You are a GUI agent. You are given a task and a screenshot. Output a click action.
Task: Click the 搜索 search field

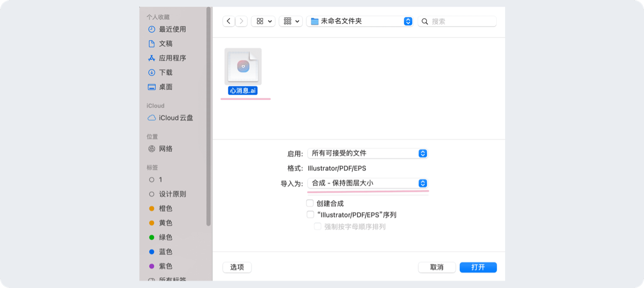tap(457, 21)
